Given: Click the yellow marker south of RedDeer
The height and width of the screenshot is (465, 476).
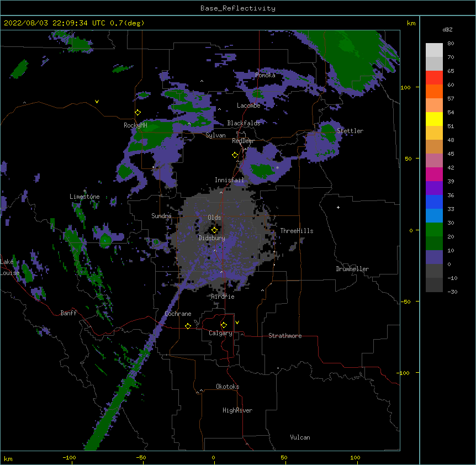Looking at the screenshot, I should click(x=235, y=155).
